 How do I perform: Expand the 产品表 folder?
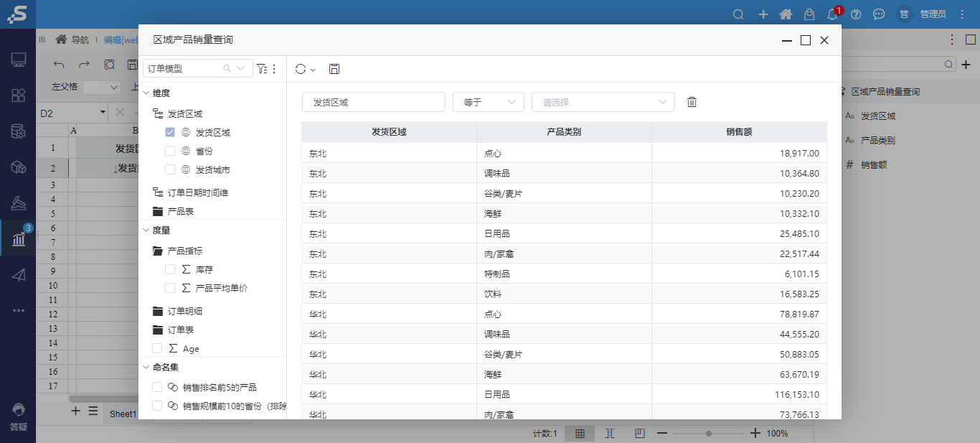174,212
